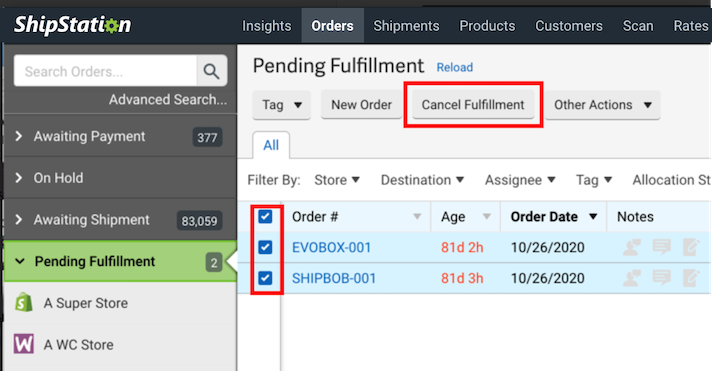The width and height of the screenshot is (712, 371).
Task: Uncheck the EVOBOX-001 order checkbox
Action: click(265, 247)
